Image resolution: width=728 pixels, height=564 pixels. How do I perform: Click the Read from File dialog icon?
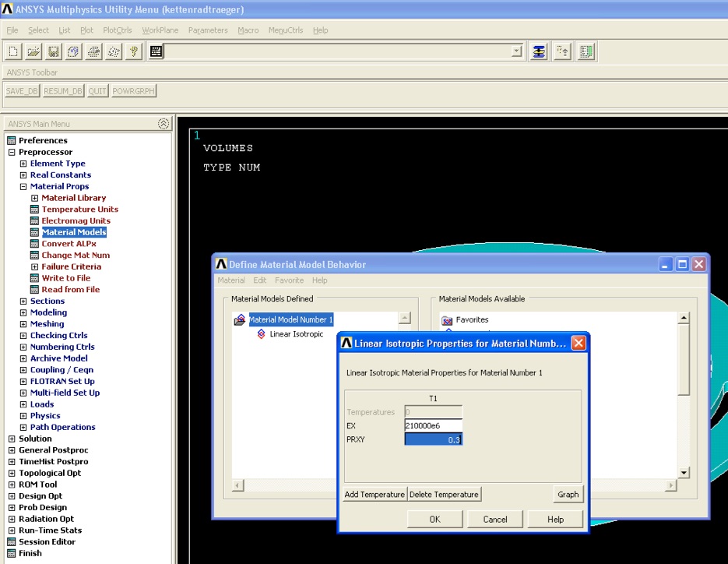click(34, 290)
